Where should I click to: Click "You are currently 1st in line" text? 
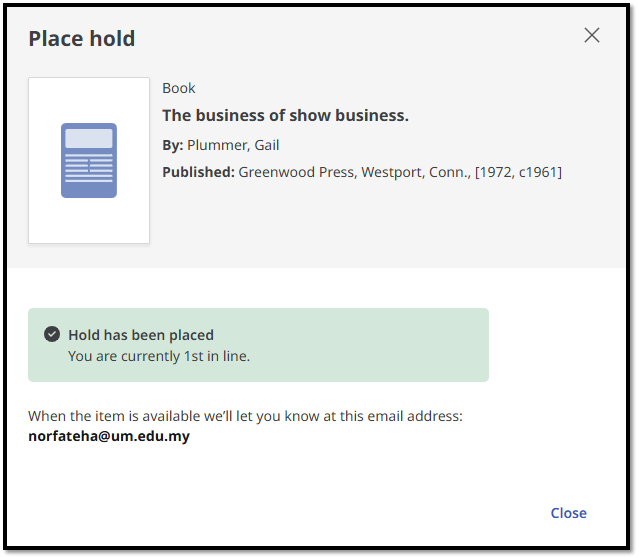click(x=159, y=356)
